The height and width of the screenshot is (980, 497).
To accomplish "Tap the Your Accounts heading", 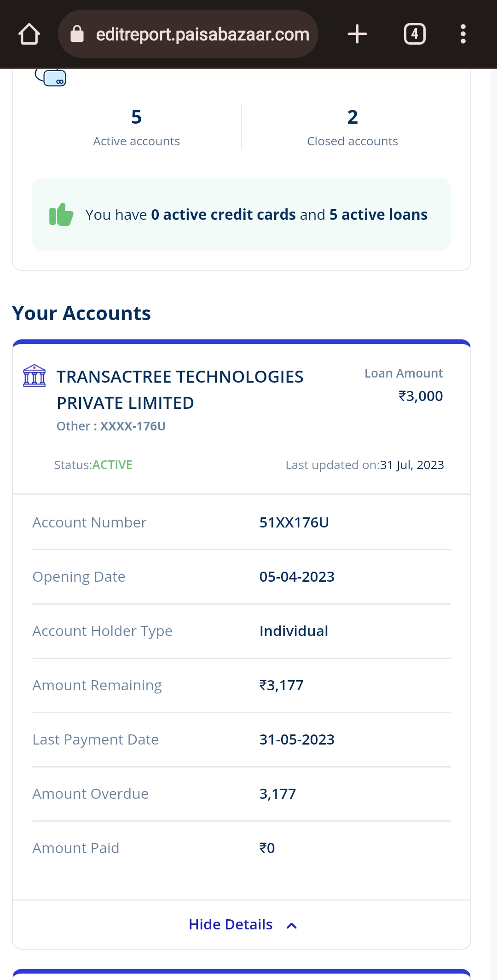I will 81,313.
